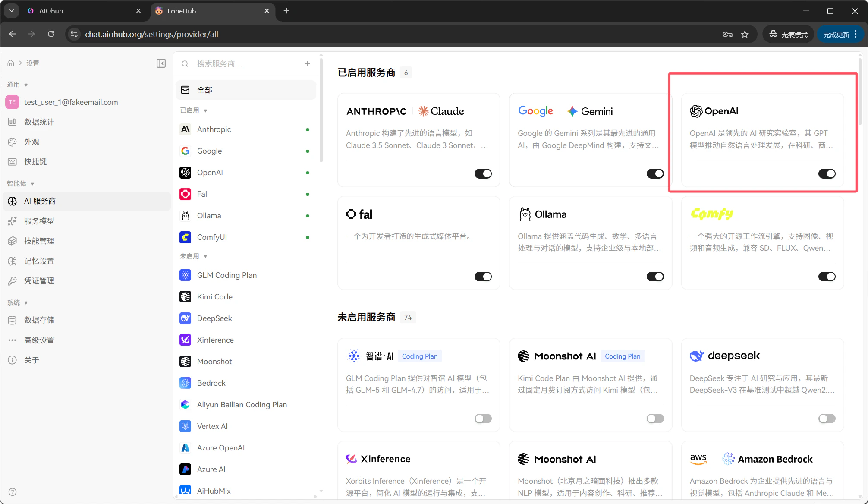Screen dimensions: 868x504
Task: Select Azure OpenAI in the list
Action: coord(246,448)
